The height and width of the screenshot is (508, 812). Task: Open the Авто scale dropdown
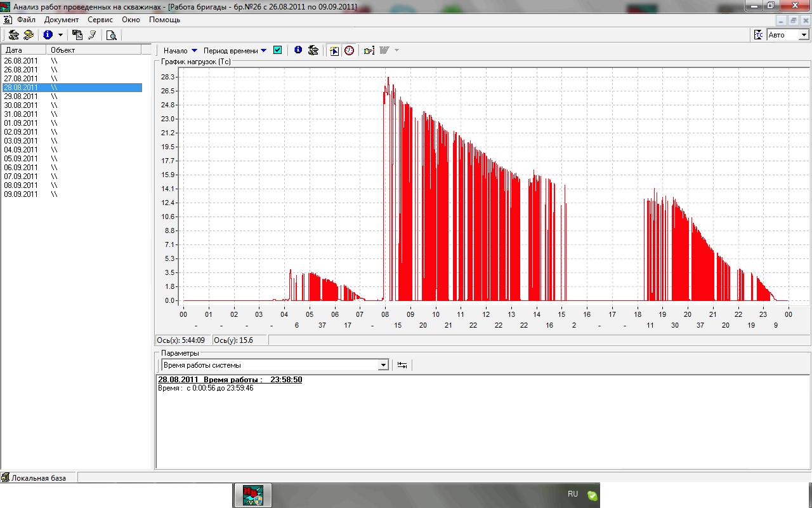click(804, 35)
